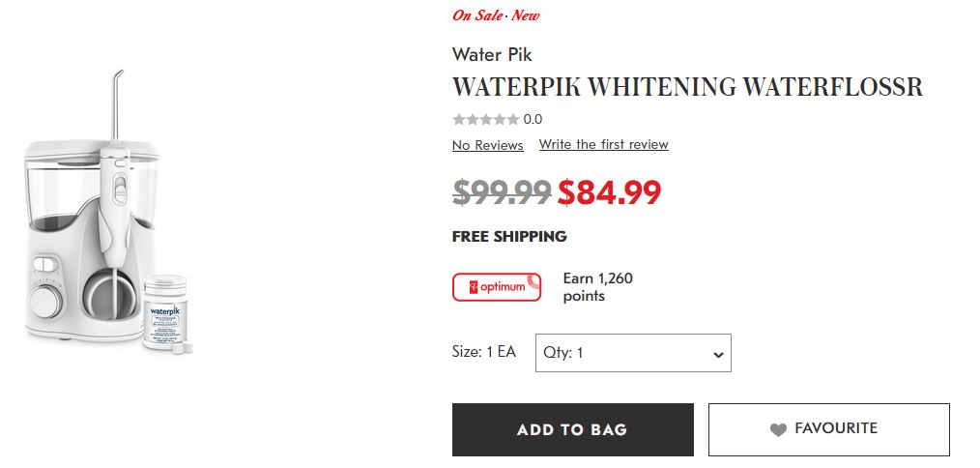
Task: Click the FREE SHIPPING text
Action: (x=509, y=237)
